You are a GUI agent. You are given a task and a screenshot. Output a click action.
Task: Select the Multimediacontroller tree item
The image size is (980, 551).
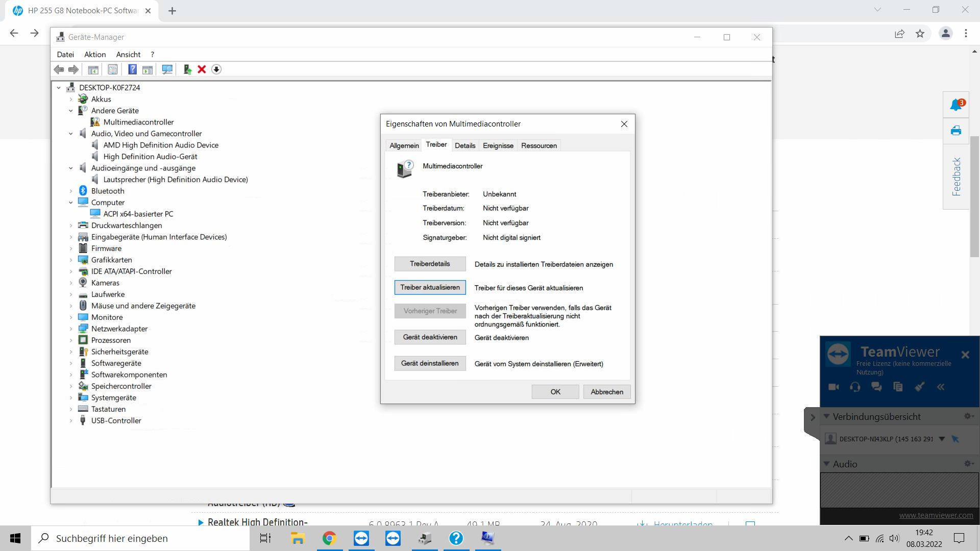click(138, 122)
